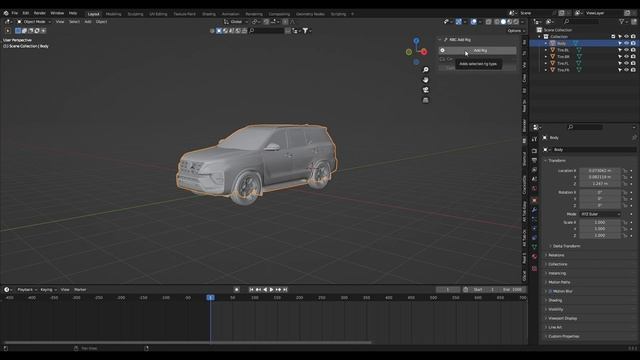Toggle the viewport overlays button
The image size is (640, 360).
(x=473, y=22)
